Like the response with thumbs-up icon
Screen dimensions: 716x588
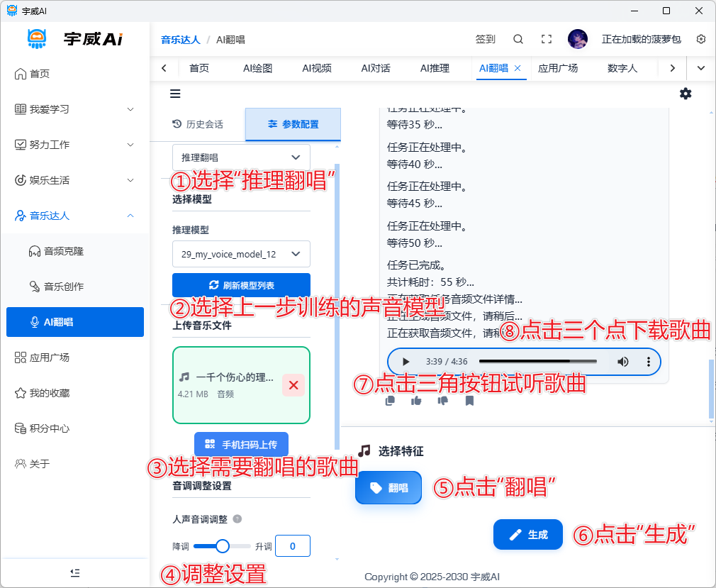(416, 401)
